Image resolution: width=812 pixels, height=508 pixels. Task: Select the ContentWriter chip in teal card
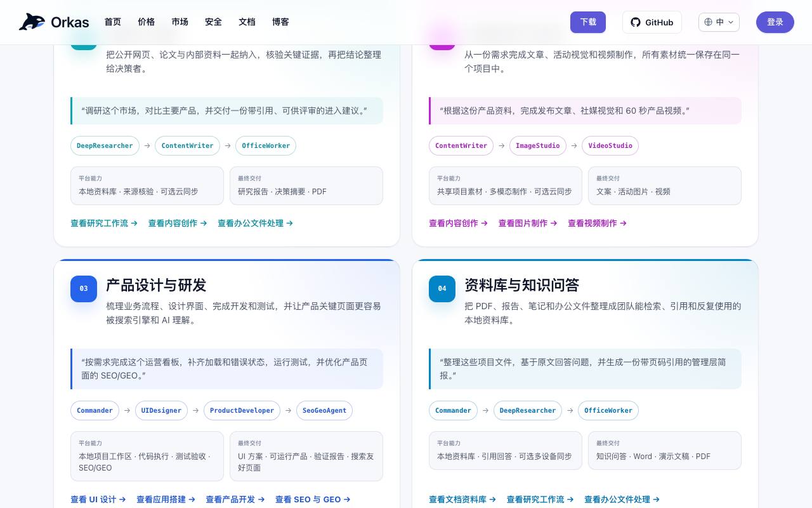pos(188,146)
